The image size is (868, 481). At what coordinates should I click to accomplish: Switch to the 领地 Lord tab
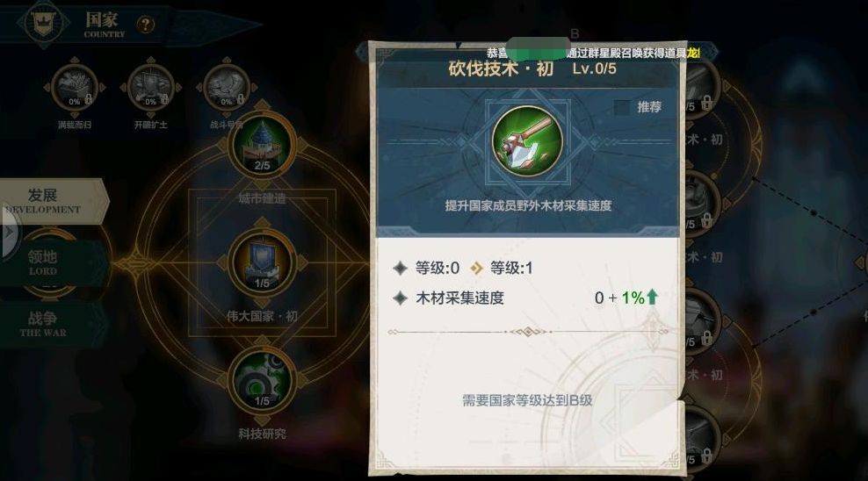point(50,262)
